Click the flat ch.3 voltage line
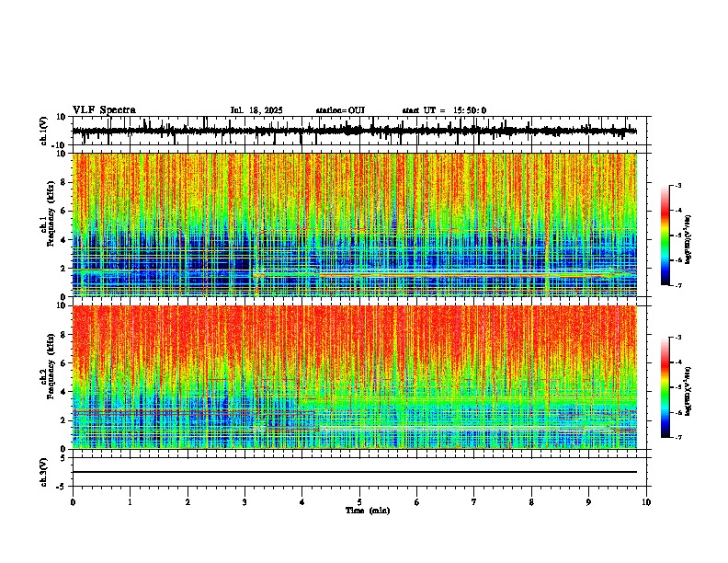Screen dimensions: 728x563 click(354, 472)
